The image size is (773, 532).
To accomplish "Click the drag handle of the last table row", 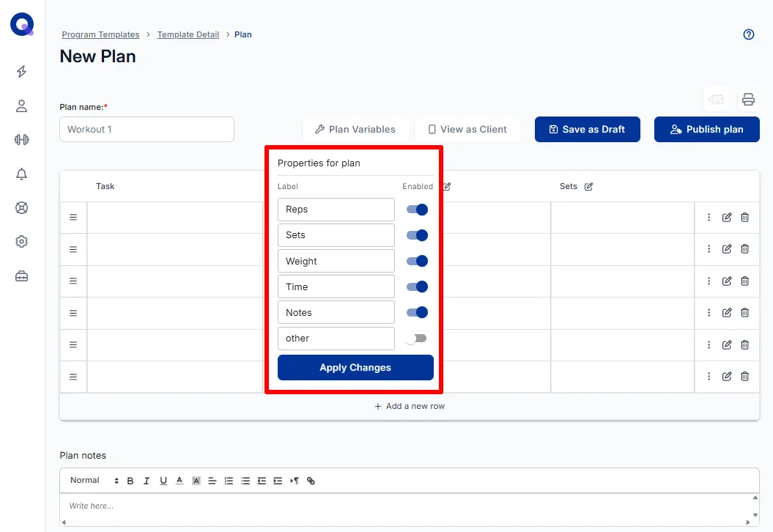I will [x=73, y=377].
